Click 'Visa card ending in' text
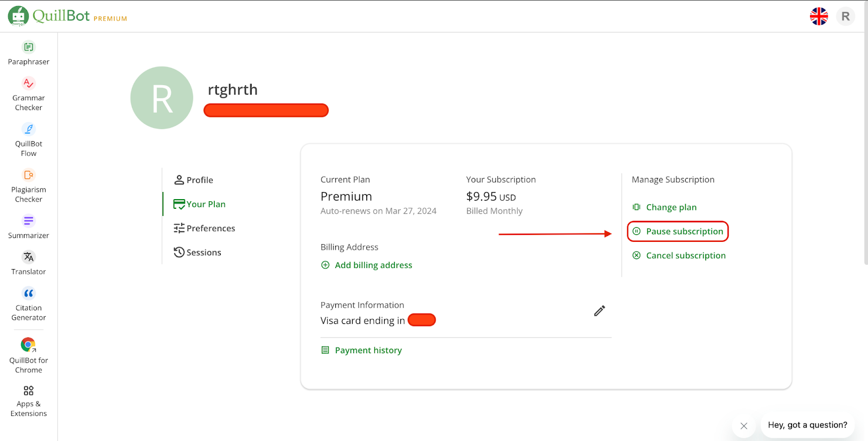The width and height of the screenshot is (868, 441). click(x=362, y=321)
